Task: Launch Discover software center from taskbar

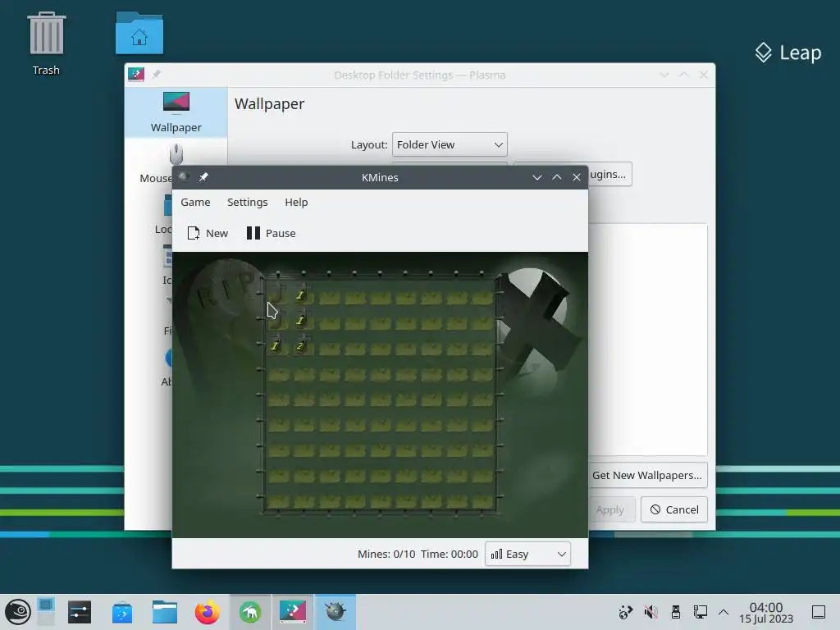Action: coord(122,612)
